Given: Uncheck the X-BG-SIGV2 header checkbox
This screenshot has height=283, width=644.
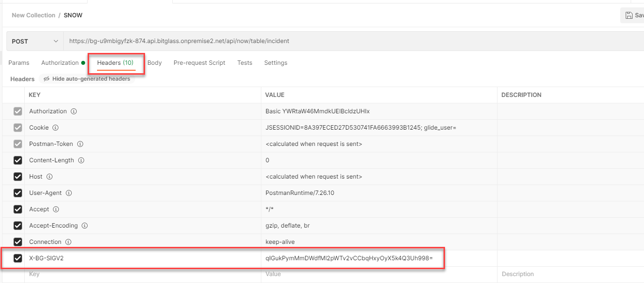Looking at the screenshot, I should tap(18, 258).
